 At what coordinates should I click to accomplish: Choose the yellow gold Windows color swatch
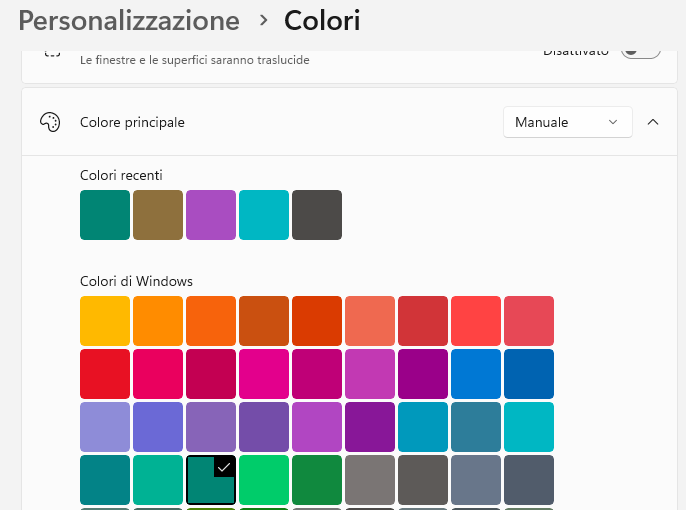[105, 321]
